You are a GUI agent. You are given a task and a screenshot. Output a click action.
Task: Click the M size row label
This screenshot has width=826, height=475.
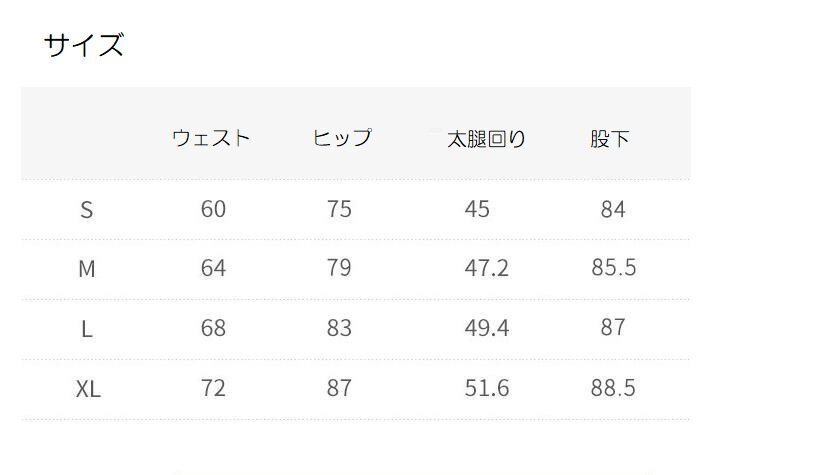[87, 269]
